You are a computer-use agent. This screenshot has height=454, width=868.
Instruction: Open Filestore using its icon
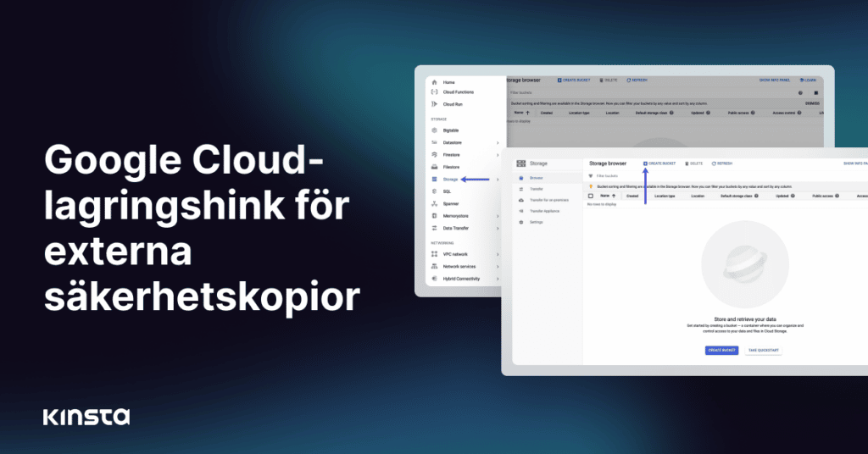[x=434, y=167]
